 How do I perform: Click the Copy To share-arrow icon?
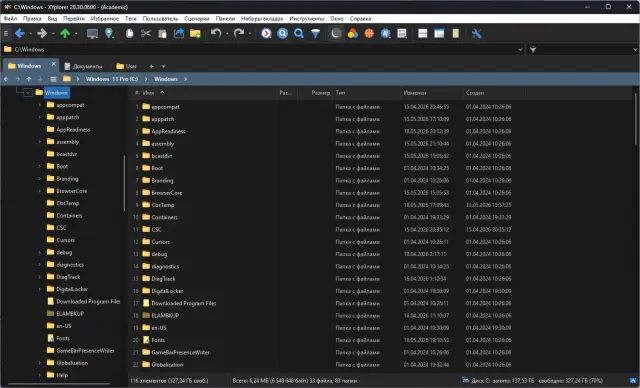coord(179,33)
